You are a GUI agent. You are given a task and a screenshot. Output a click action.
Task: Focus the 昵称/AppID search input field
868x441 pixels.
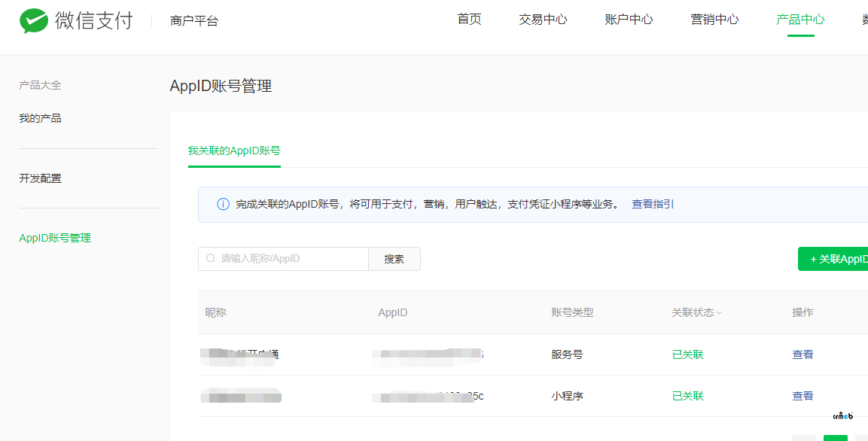tap(290, 259)
